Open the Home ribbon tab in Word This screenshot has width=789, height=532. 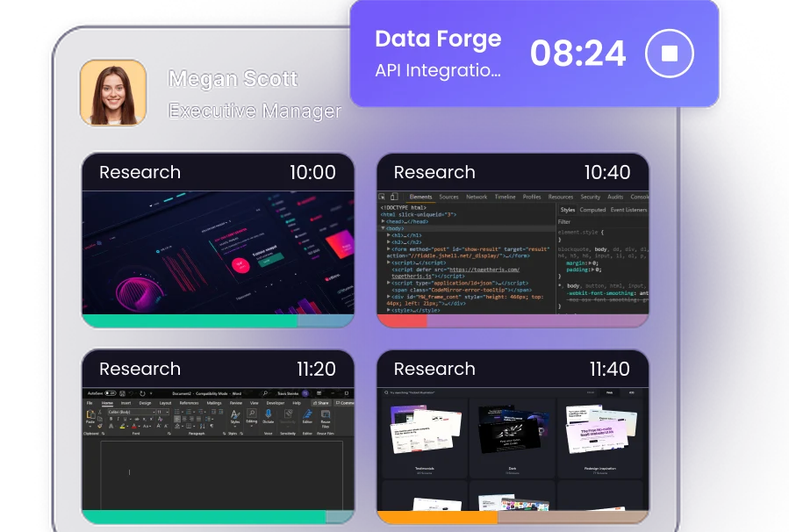(x=107, y=403)
